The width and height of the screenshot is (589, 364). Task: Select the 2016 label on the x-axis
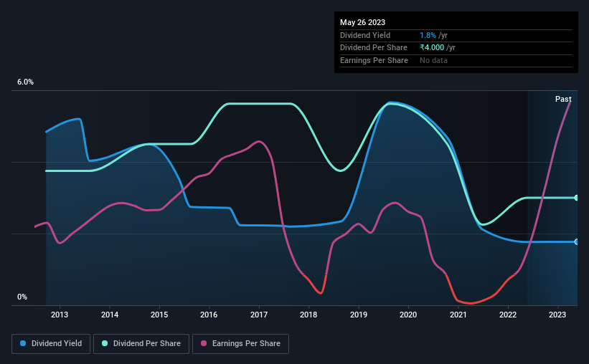209,315
